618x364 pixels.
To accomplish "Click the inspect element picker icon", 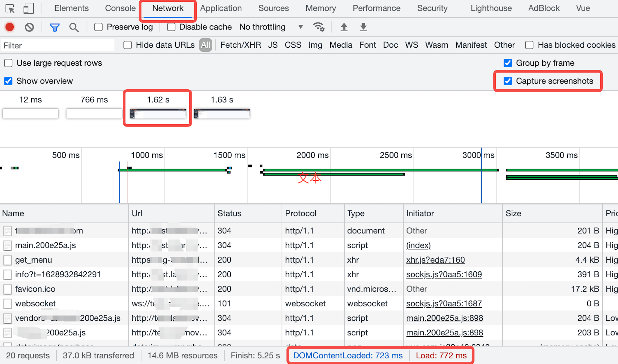I will pyautogui.click(x=10, y=8).
